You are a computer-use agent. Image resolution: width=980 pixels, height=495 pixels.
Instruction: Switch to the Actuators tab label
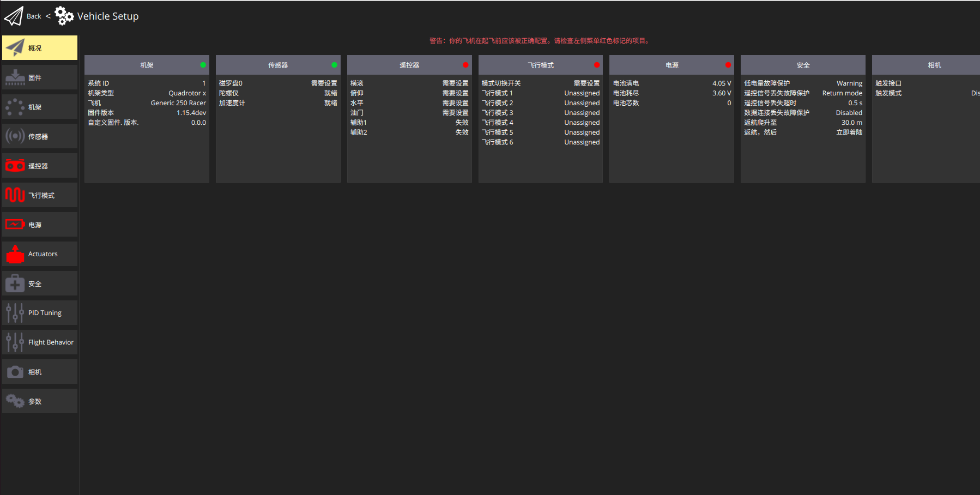[x=43, y=254]
